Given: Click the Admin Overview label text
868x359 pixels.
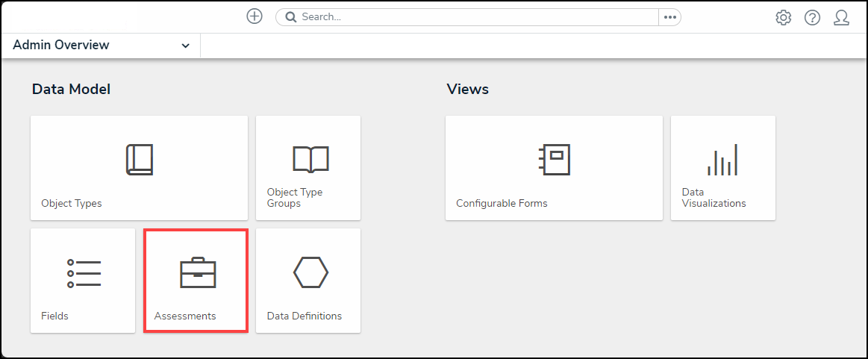Looking at the screenshot, I should pyautogui.click(x=61, y=45).
